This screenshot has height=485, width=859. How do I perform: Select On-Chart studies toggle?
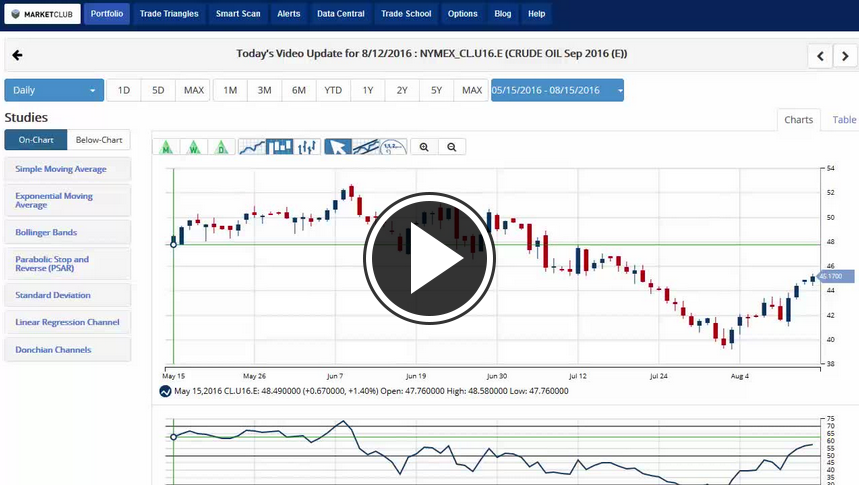pyautogui.click(x=36, y=140)
